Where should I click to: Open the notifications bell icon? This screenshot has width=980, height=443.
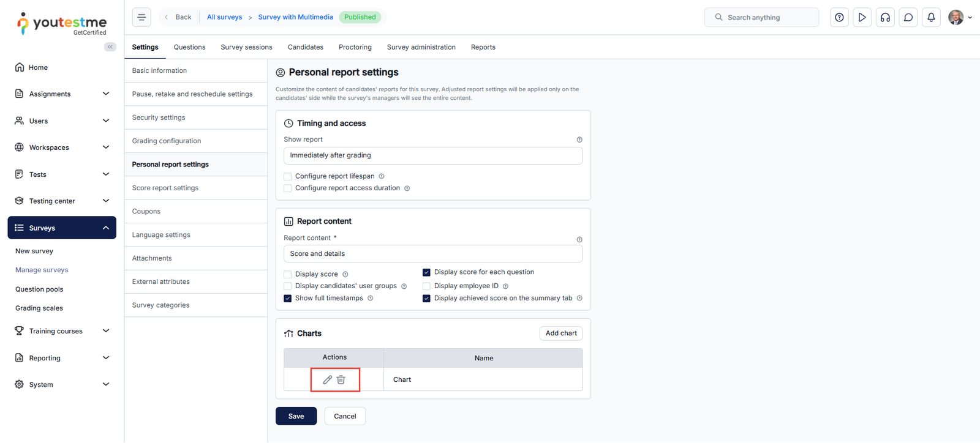click(x=931, y=17)
